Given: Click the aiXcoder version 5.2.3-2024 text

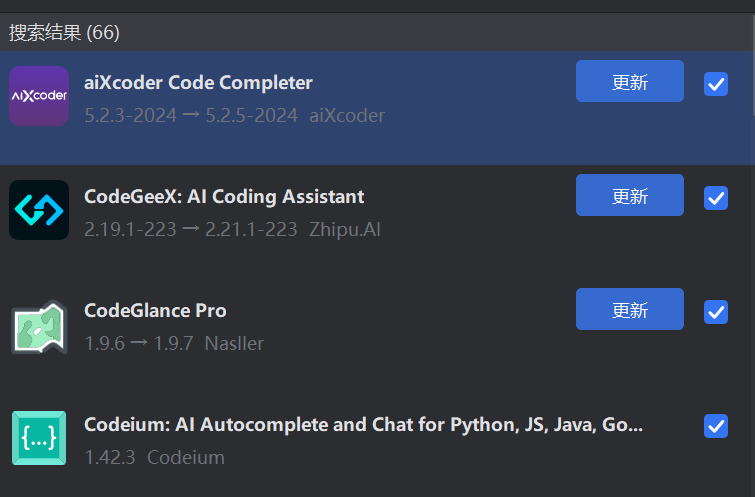Looking at the screenshot, I should [130, 116].
